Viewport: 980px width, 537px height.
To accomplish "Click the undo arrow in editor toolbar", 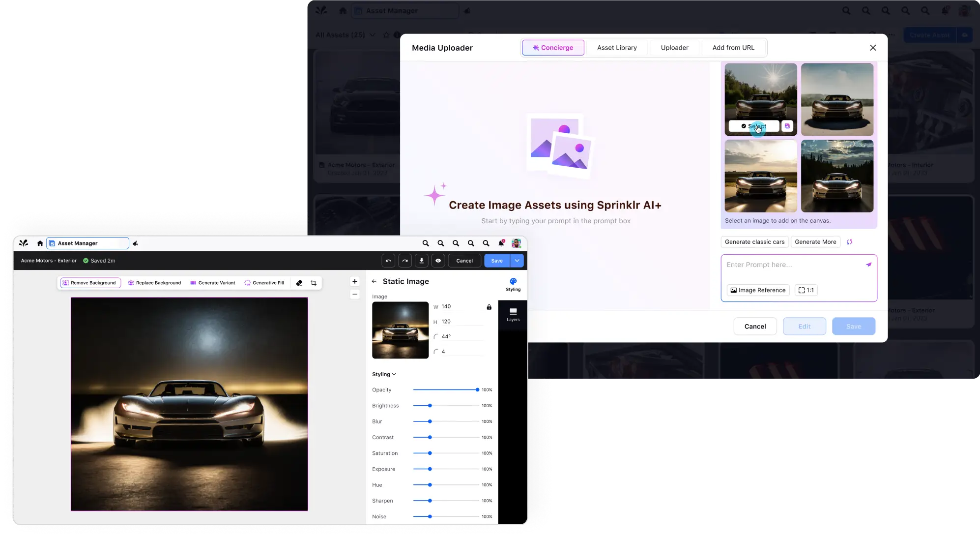I will click(388, 261).
